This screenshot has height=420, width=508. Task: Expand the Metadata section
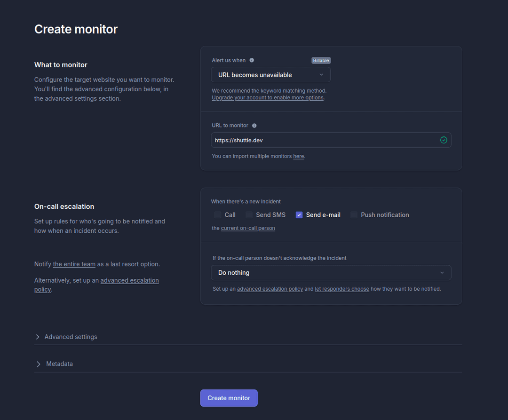pos(59,364)
